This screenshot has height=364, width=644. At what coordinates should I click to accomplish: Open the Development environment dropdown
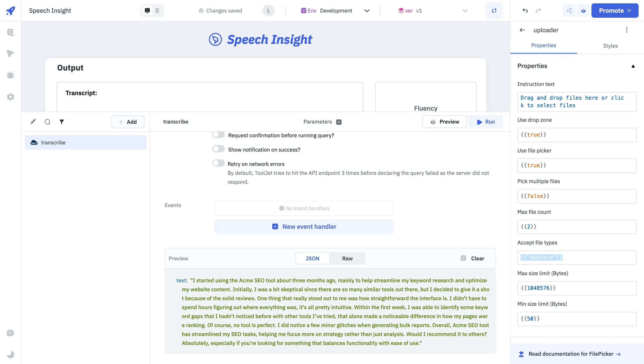367,11
